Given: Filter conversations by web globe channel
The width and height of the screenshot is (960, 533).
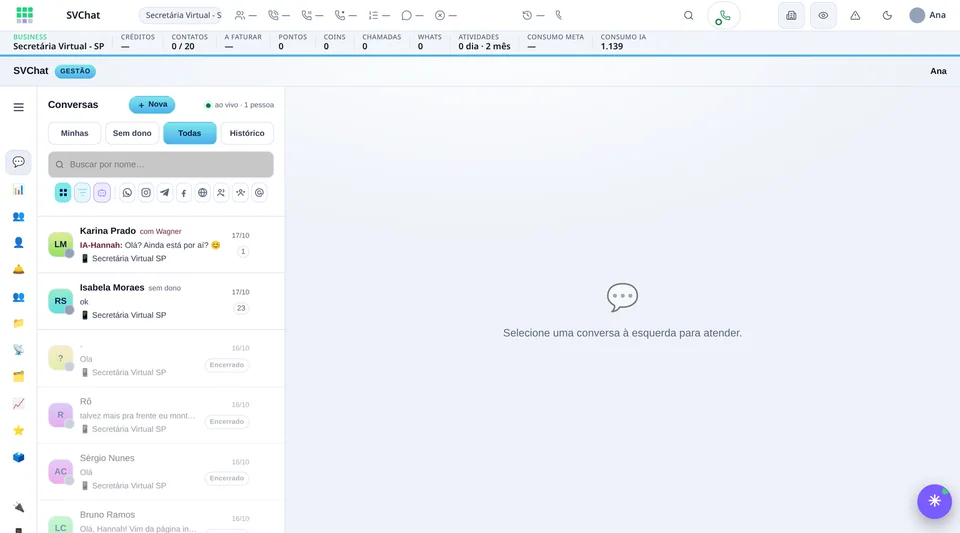Looking at the screenshot, I should (203, 193).
